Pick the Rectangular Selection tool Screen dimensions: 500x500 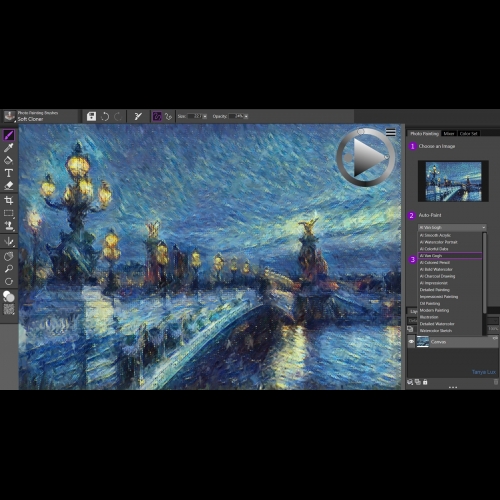tap(9, 213)
